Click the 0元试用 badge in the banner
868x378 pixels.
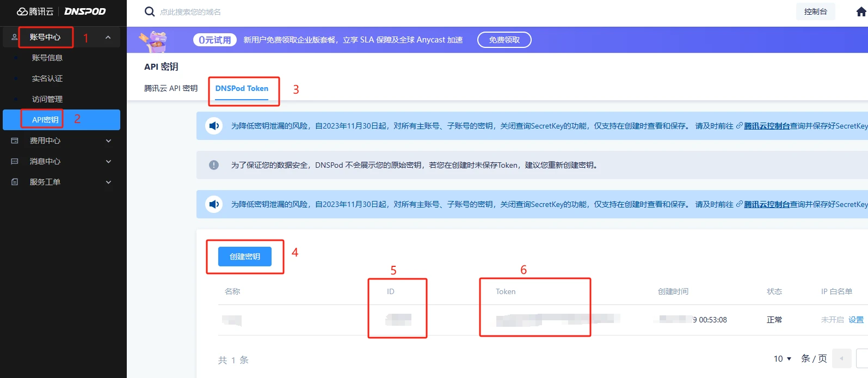coord(215,40)
